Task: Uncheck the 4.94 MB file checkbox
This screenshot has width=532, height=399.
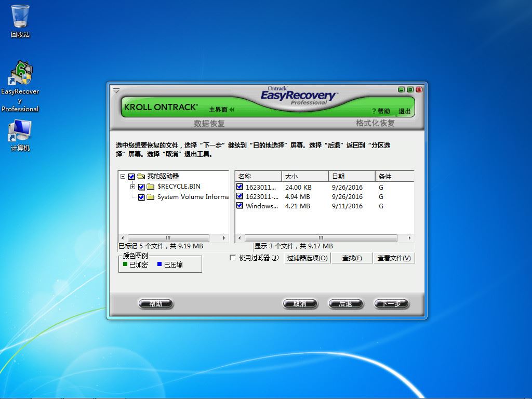Action: coord(240,196)
